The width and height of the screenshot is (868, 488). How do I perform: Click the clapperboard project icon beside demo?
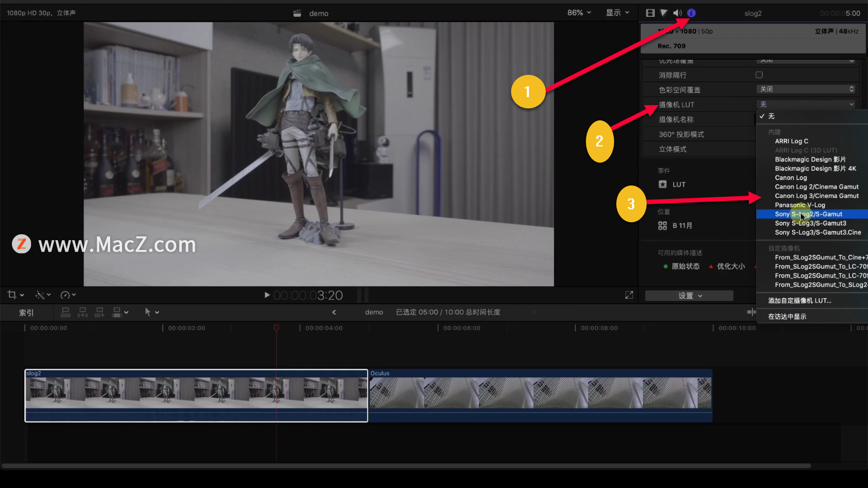[297, 13]
